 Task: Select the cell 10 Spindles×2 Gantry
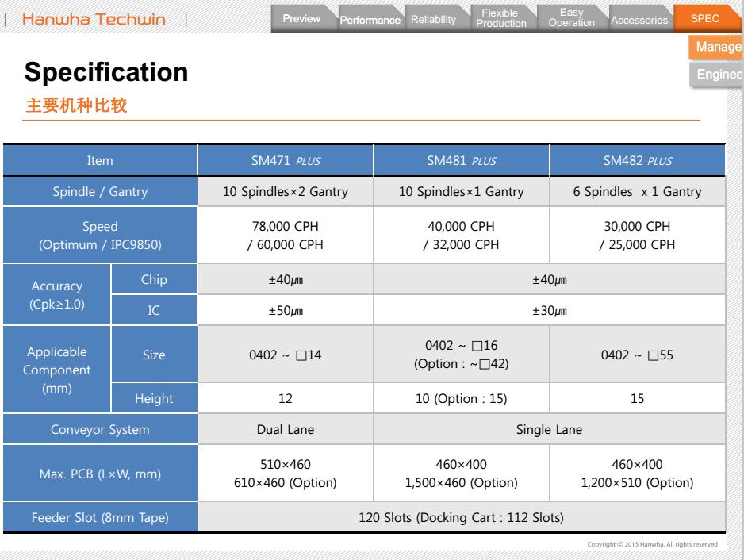tap(286, 191)
